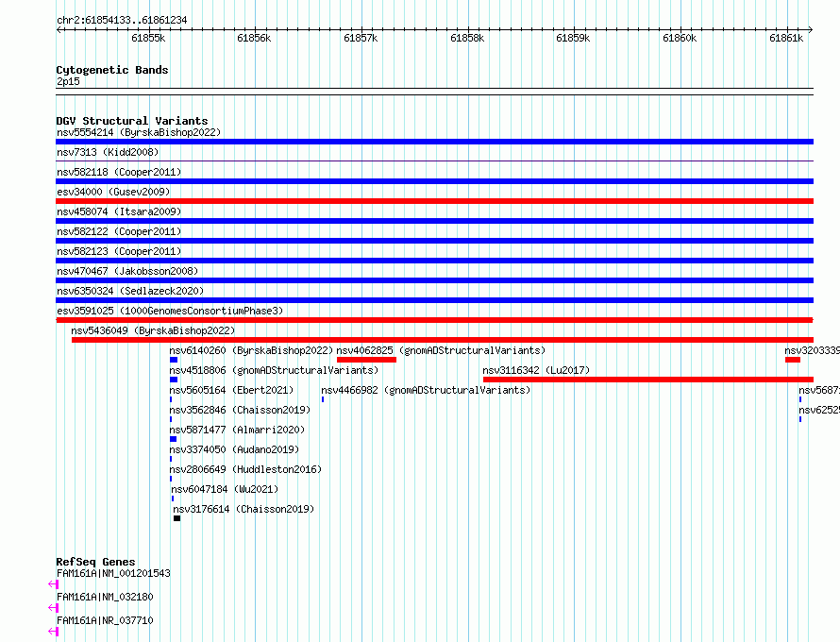The width and height of the screenshot is (840, 642).
Task: Click the nsv582118 (Cooper2011) blue bar
Action: [434, 181]
